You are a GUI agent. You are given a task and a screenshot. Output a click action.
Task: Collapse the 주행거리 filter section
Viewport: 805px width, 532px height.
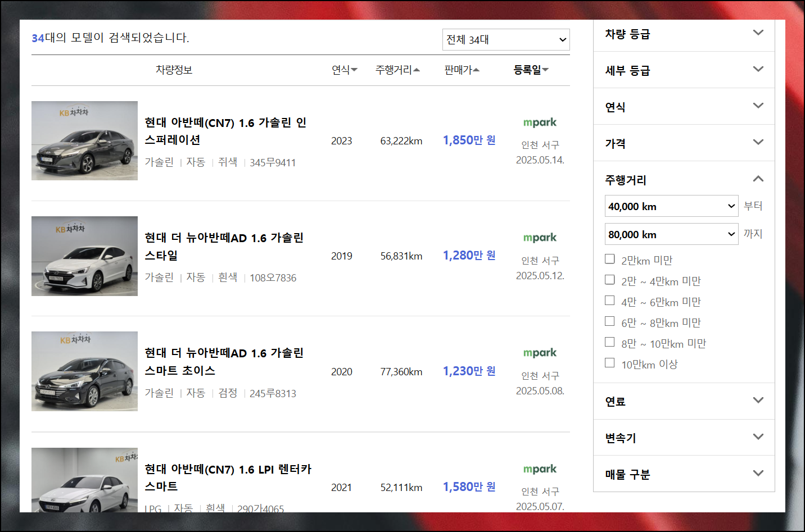click(684, 180)
